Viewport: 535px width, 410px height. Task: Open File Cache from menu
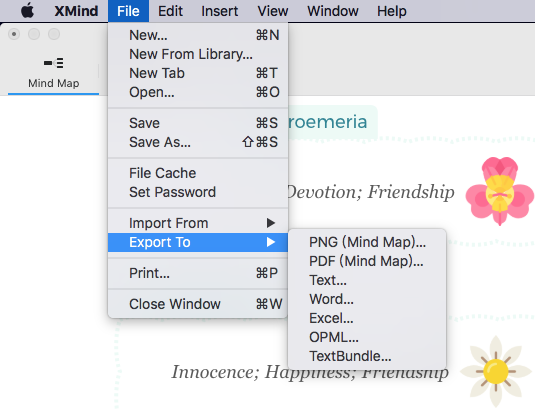(198, 173)
